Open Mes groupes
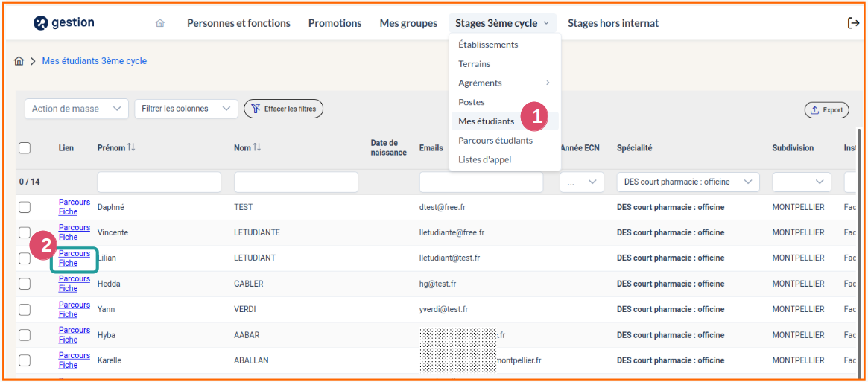 408,23
